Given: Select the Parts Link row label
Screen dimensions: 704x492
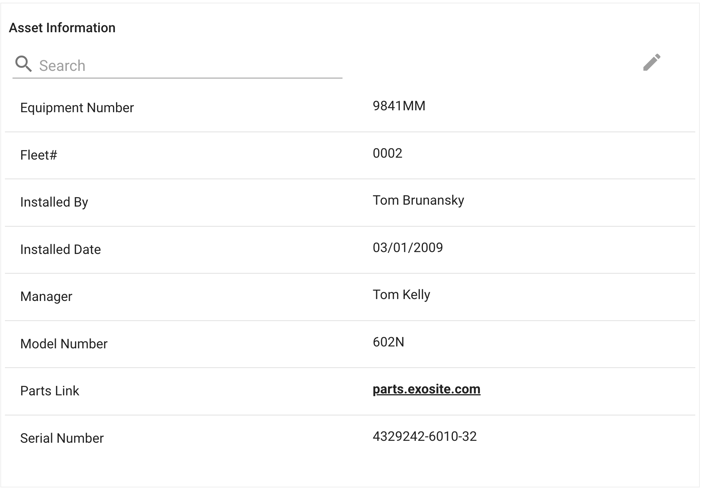Looking at the screenshot, I should 49,391.
